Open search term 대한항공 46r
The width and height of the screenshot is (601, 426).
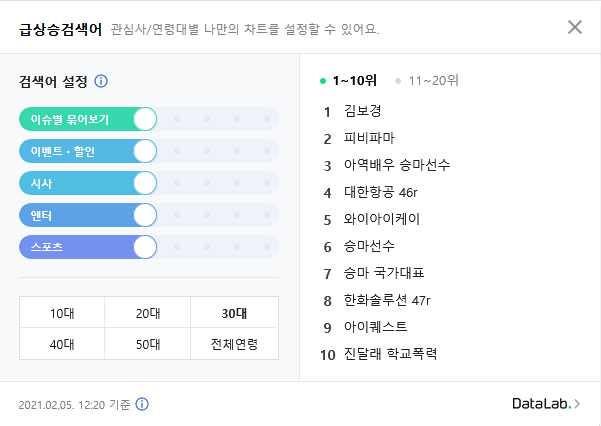tap(380, 192)
